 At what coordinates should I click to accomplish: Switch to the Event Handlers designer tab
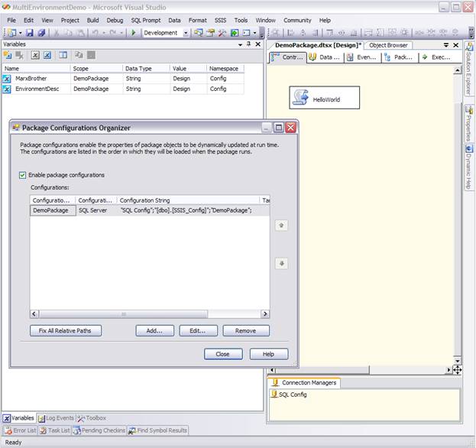[362, 57]
